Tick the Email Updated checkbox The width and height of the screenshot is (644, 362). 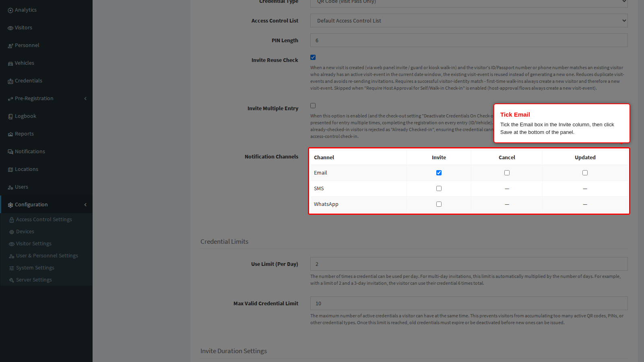coord(585,173)
